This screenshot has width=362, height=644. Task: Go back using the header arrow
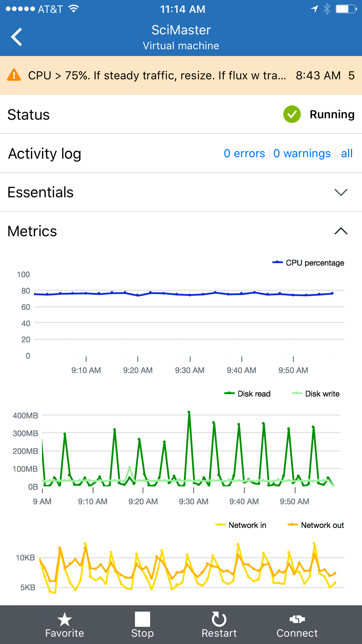pyautogui.click(x=17, y=37)
